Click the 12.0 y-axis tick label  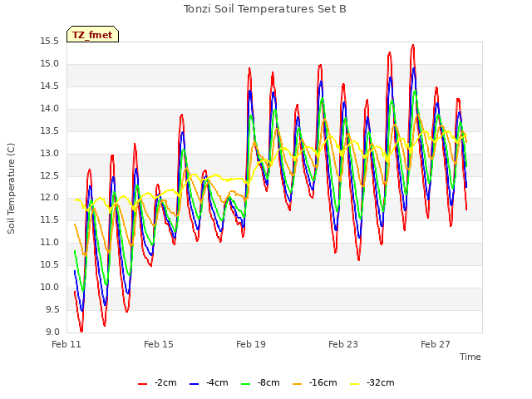coord(50,198)
